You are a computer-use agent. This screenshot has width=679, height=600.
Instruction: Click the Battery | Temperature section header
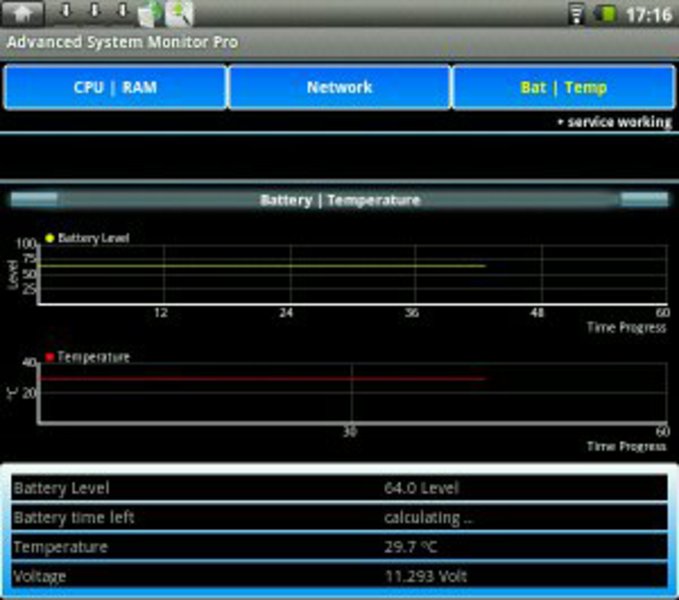point(339,200)
